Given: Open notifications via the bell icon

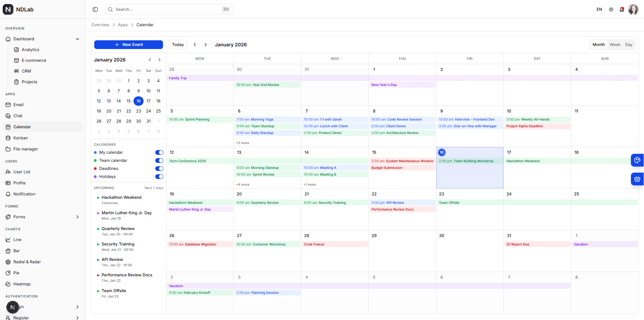Looking at the screenshot, I should (622, 9).
